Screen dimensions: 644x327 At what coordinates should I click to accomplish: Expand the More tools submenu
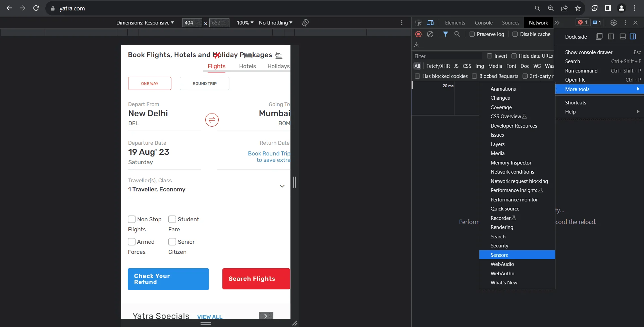coord(599,89)
